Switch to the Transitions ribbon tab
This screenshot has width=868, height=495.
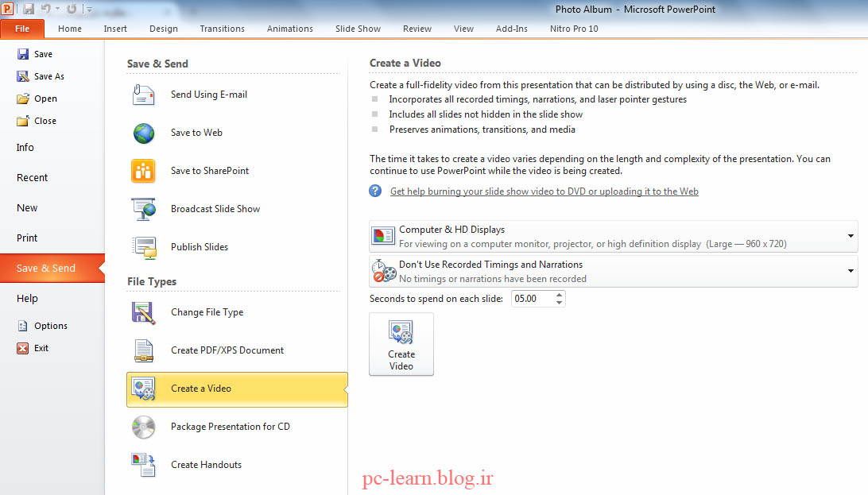(x=222, y=29)
